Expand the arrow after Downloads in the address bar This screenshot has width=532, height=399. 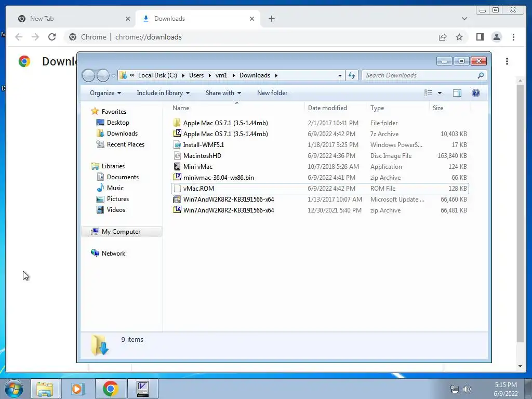(276, 75)
